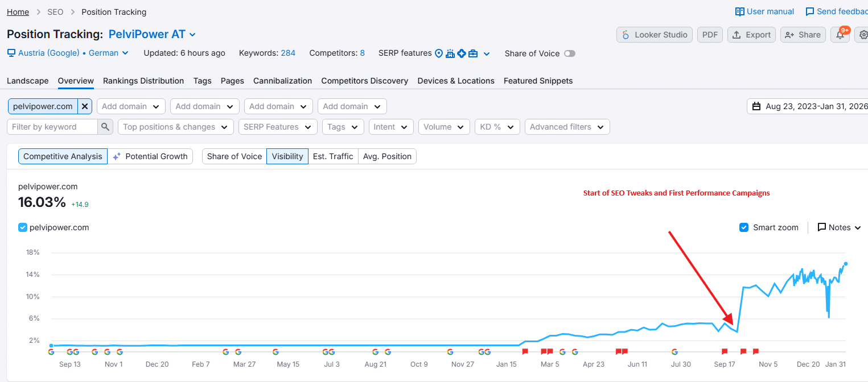Click the diamond-shaped SERP feature icon
The width and height of the screenshot is (868, 382).
(462, 53)
